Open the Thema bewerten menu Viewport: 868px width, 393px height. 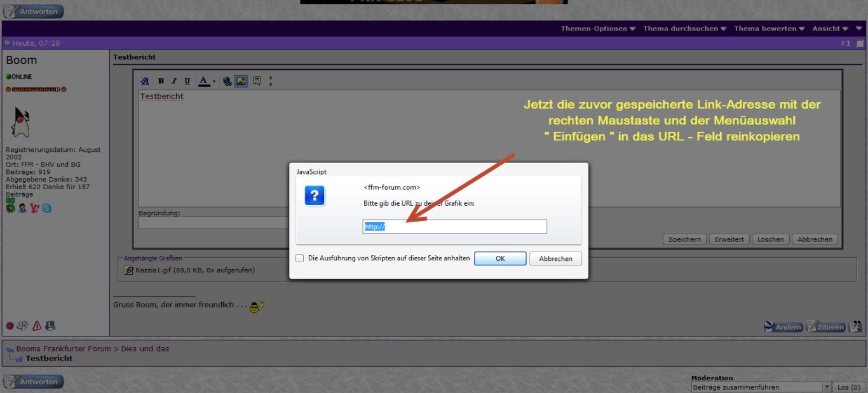[x=769, y=29]
